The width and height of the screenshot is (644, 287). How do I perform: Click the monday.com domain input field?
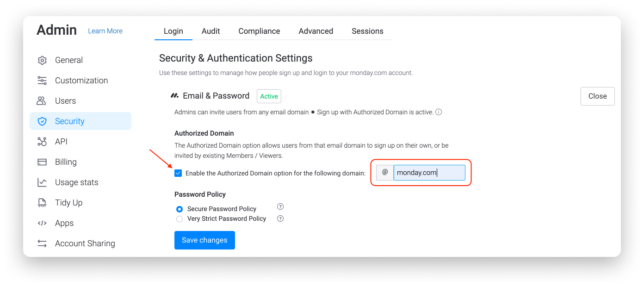tap(429, 173)
